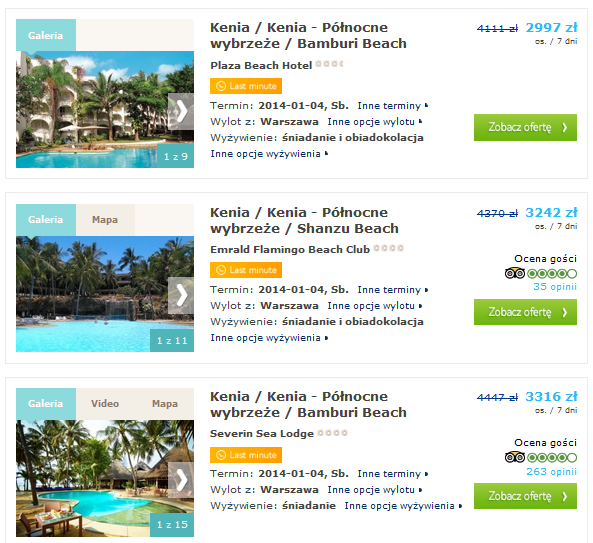Advance Severin Sea Lodge gallery with next arrow
This screenshot has width=593, height=543.
pyautogui.click(x=181, y=480)
